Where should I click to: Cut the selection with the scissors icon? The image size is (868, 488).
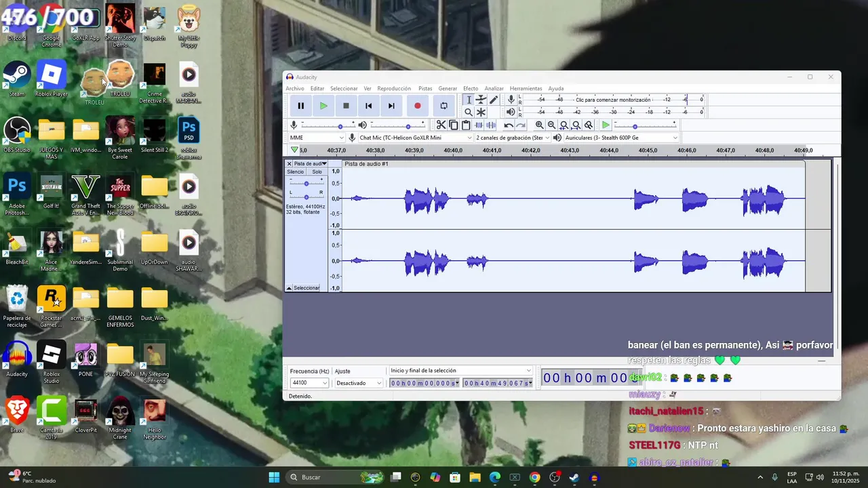(441, 125)
